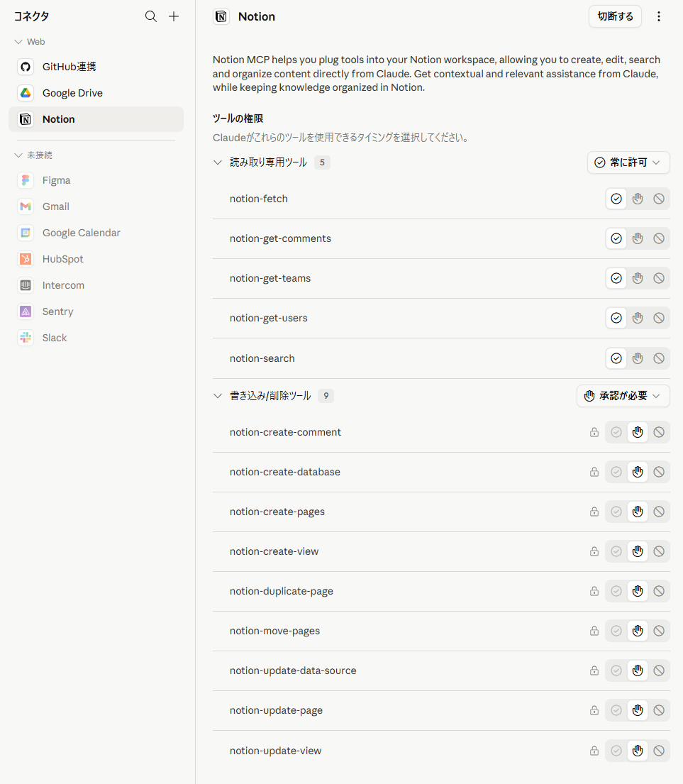Click the Sentry logo icon
The width and height of the screenshot is (683, 784).
pos(26,311)
